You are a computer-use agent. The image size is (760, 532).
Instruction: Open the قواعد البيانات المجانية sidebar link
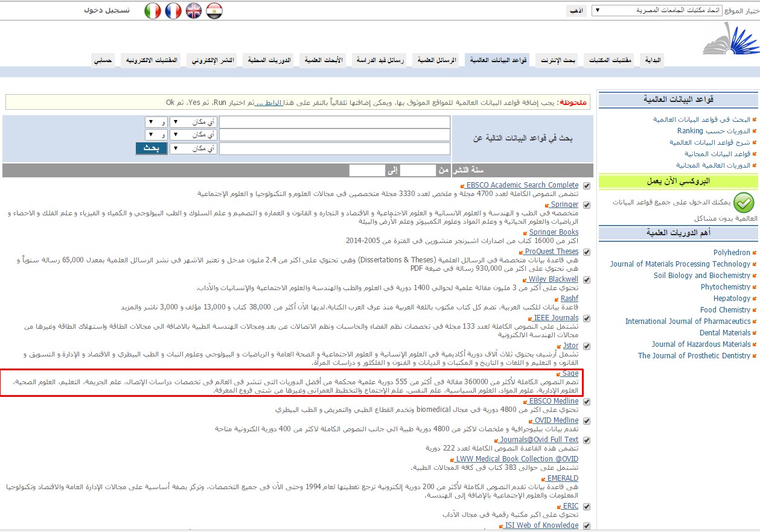click(717, 154)
